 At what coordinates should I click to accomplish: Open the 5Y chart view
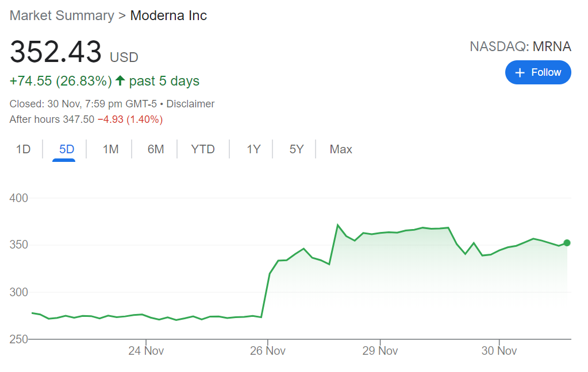(x=297, y=149)
